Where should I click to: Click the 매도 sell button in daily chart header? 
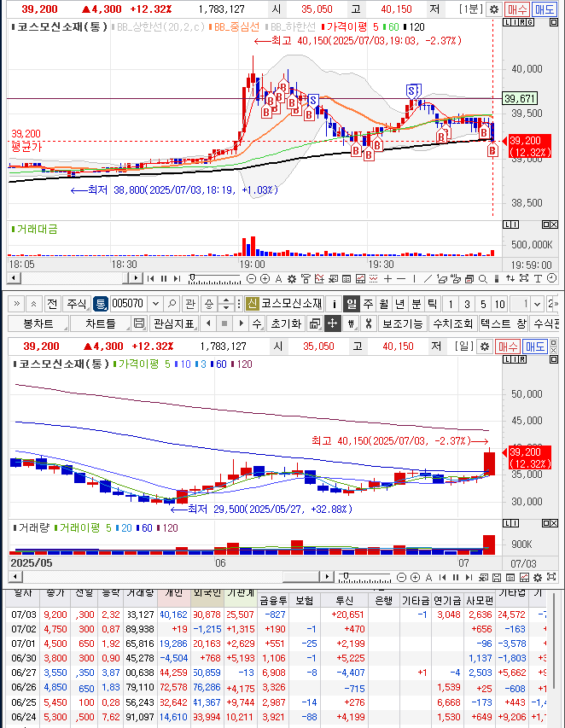pos(534,347)
